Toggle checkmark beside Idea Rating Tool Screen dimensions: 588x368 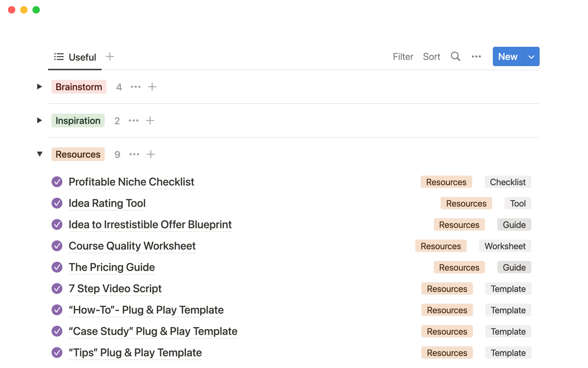[x=57, y=203]
